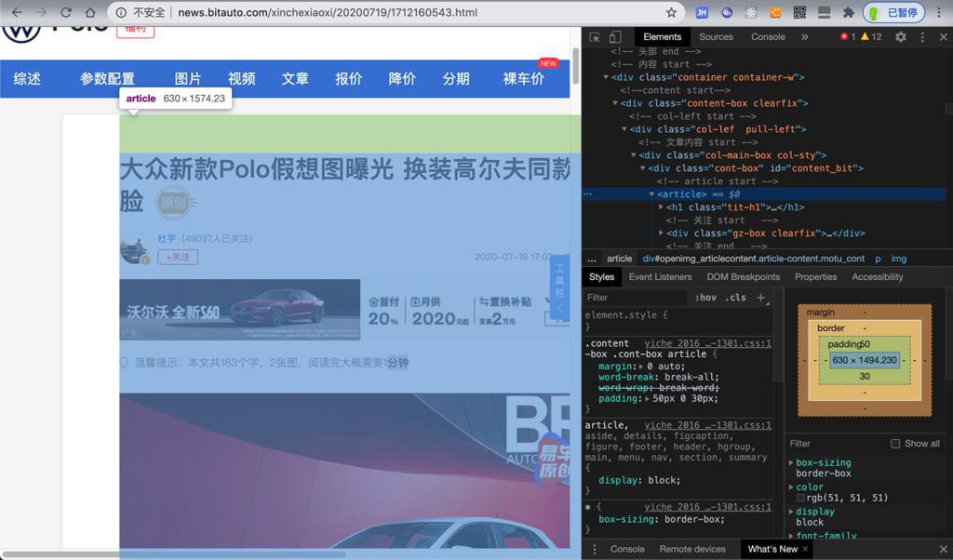
Task: Collapse the col-lef pull-left div node
Action: click(624, 129)
